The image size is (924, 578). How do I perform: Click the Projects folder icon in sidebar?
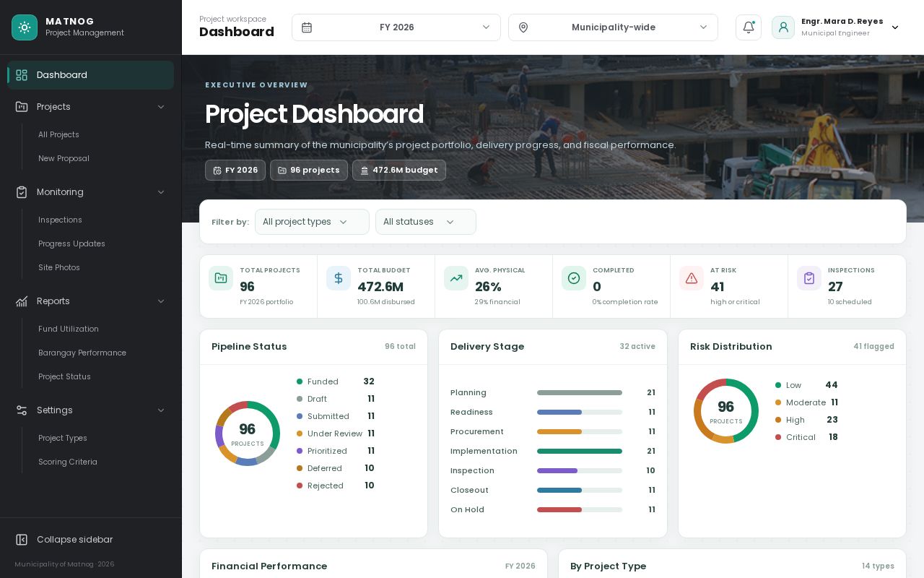pos(22,107)
